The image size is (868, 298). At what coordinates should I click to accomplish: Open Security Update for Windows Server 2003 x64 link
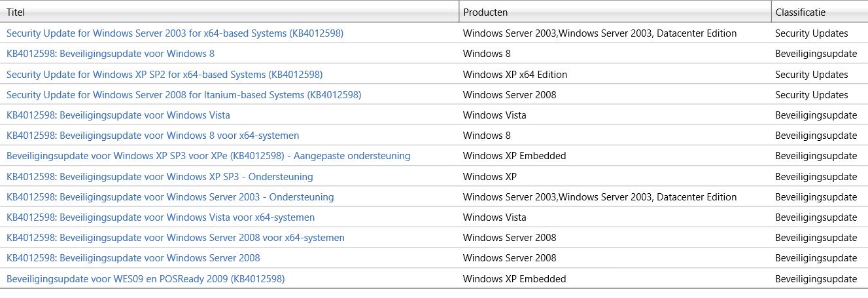[x=175, y=33]
